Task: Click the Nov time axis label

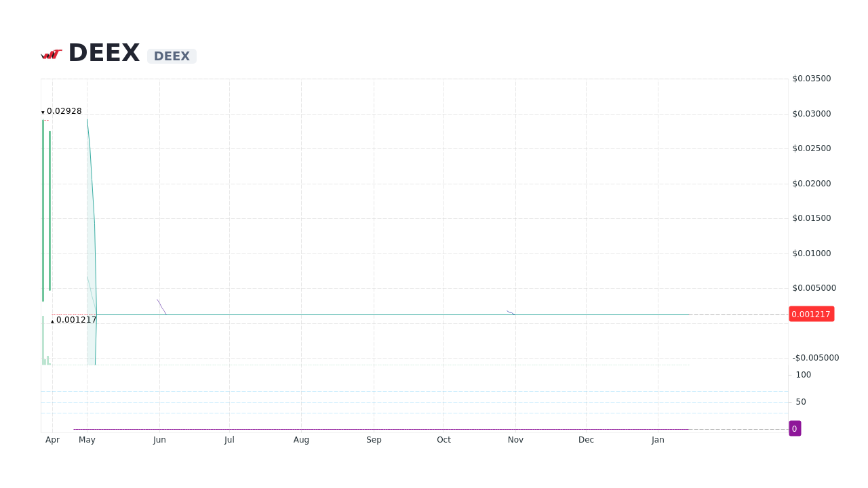Action: (x=515, y=440)
